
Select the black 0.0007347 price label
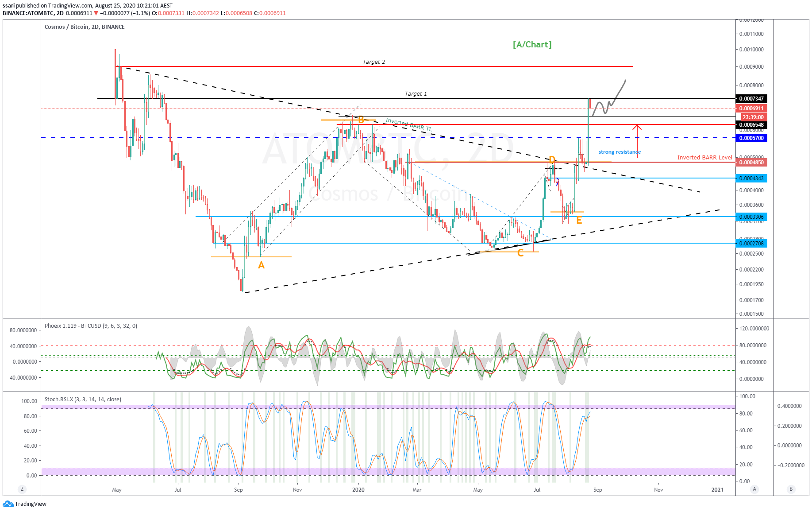pos(751,98)
